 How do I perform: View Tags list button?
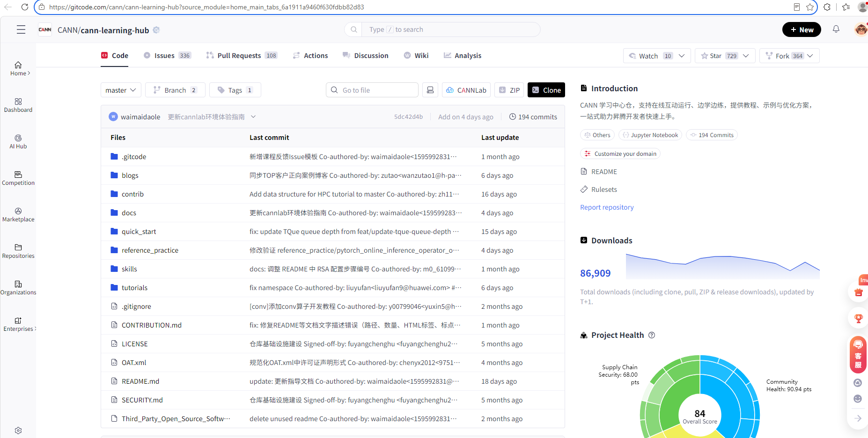click(x=235, y=90)
